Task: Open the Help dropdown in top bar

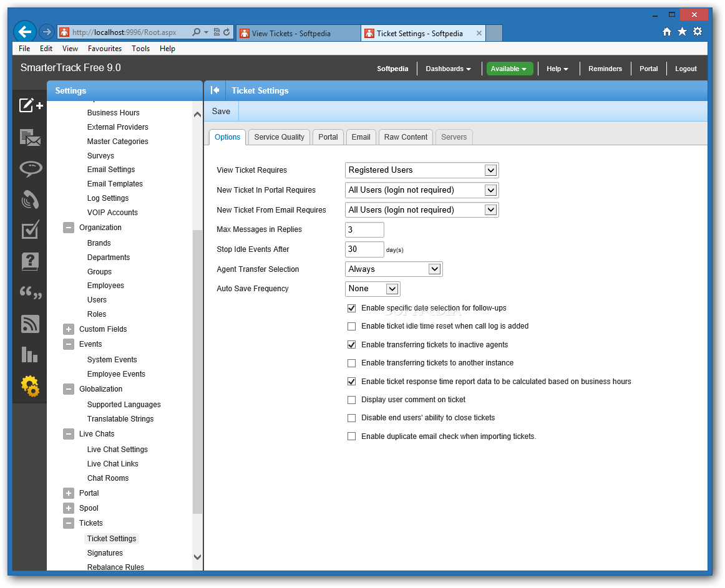Action: click(x=557, y=69)
